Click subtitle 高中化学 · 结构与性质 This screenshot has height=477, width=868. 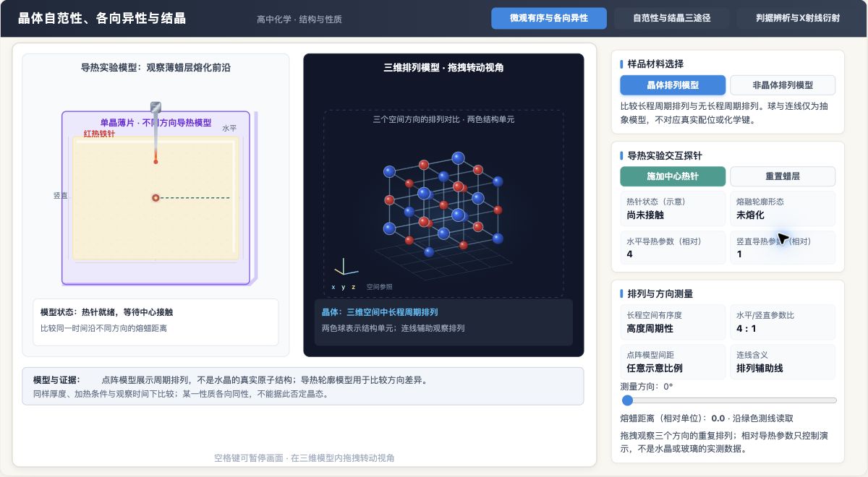[x=299, y=20]
